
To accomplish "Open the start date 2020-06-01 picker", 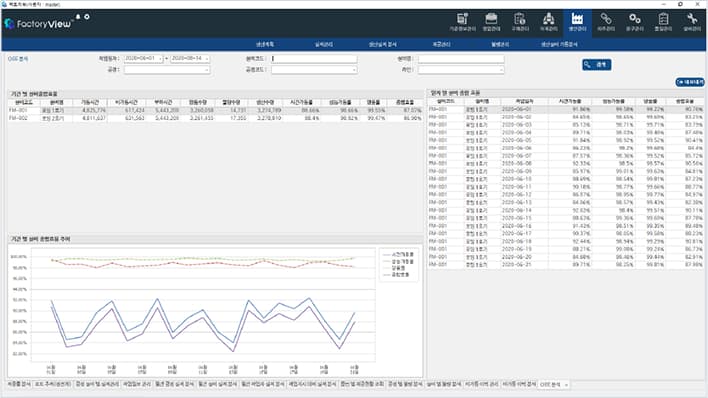I will [143, 59].
